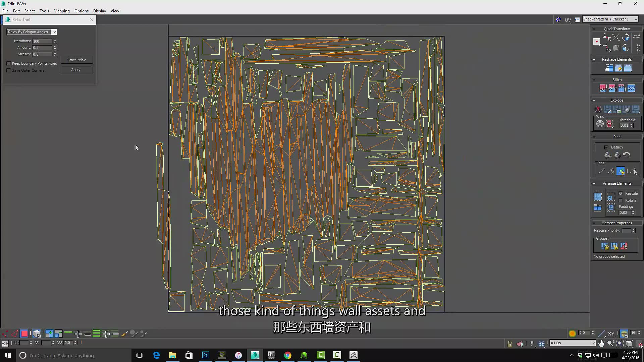Open All IDs material dropdown
The image size is (644, 362).
tap(573, 343)
